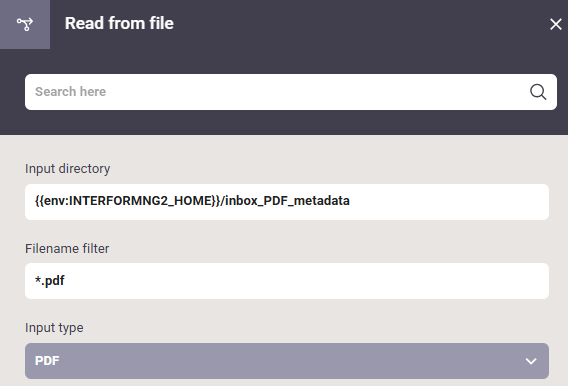This screenshot has width=568, height=386.
Task: Click the workflow node icon in header
Action: [25, 24]
